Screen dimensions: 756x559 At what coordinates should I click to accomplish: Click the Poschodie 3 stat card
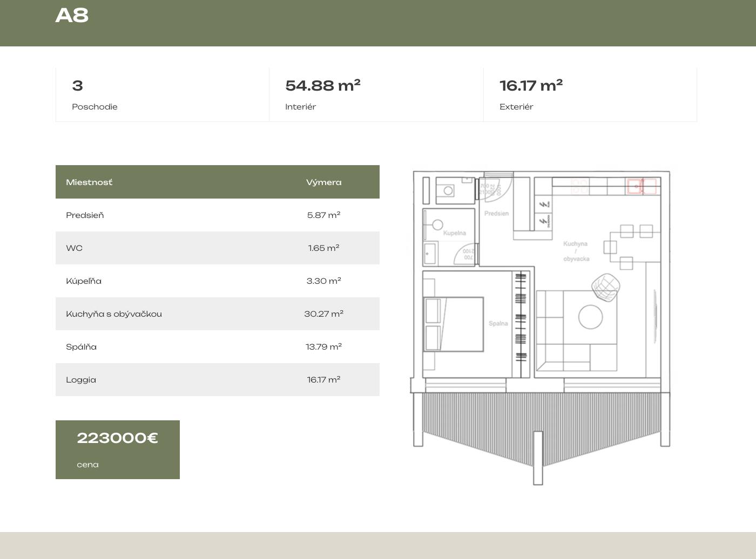[x=162, y=95]
